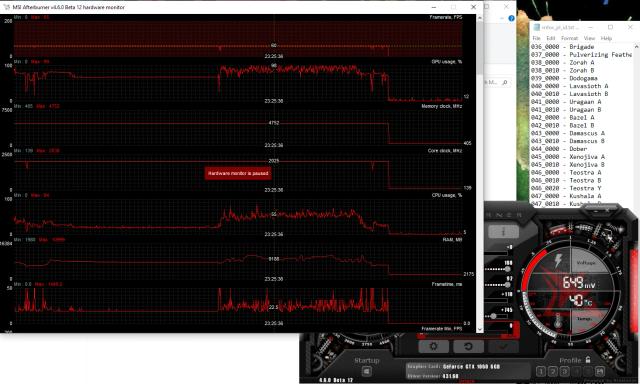The image size is (640, 384).
Task: Apply settings with the checkmark button
Action: (x=503, y=346)
